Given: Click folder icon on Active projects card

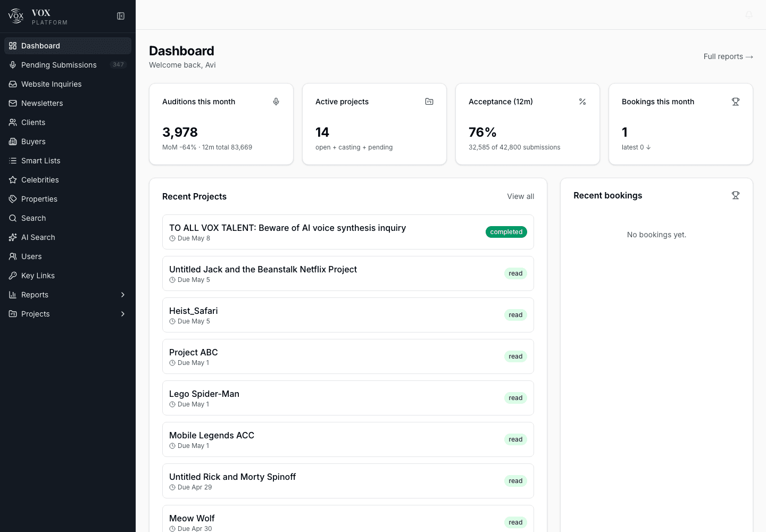Looking at the screenshot, I should (429, 102).
